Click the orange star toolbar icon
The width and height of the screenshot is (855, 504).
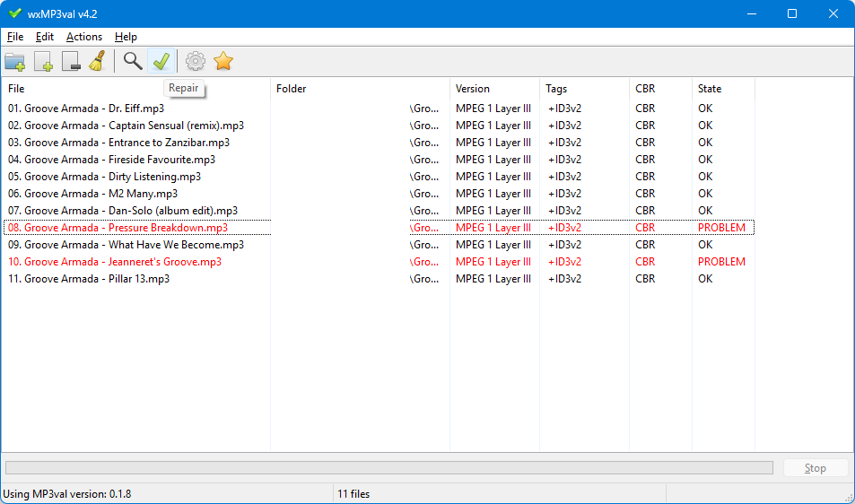coord(223,61)
